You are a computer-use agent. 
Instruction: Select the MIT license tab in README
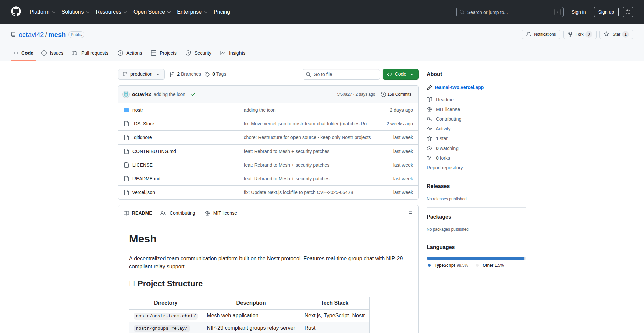[x=221, y=213]
